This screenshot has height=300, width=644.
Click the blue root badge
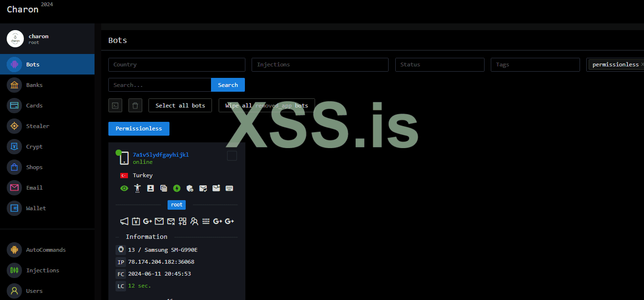point(177,204)
